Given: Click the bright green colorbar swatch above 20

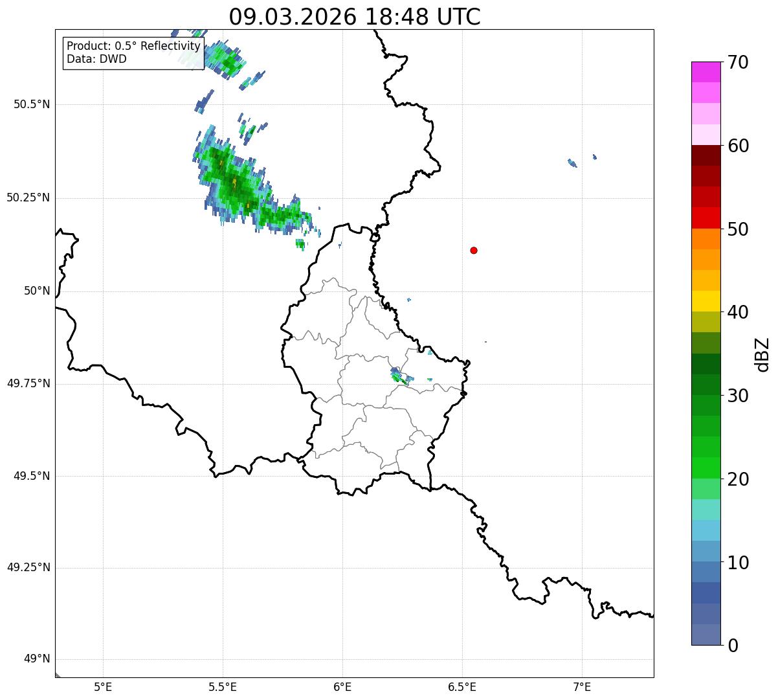Looking at the screenshot, I should click(x=706, y=468).
